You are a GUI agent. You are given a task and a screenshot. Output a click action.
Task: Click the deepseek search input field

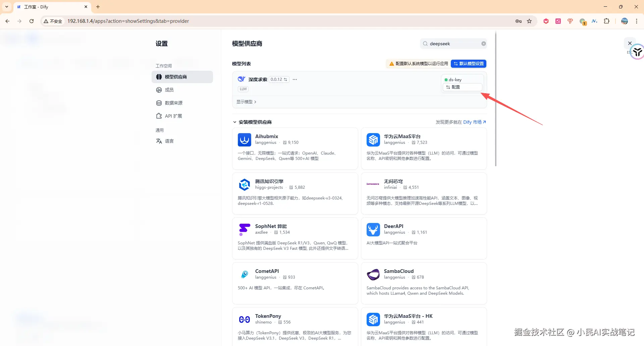click(453, 44)
